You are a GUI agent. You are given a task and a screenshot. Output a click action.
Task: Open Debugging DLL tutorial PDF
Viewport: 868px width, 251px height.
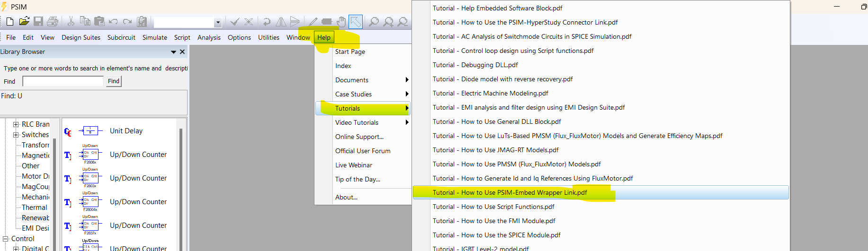601,65
